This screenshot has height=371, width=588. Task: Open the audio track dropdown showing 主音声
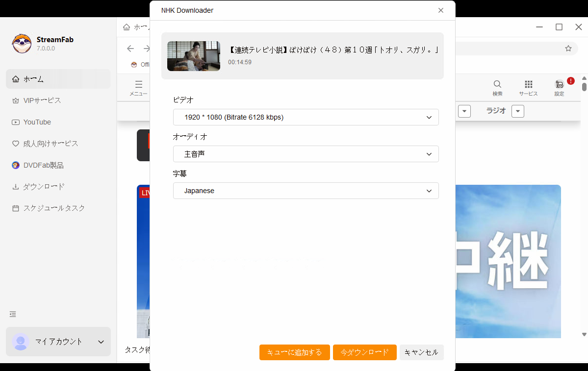coord(306,154)
